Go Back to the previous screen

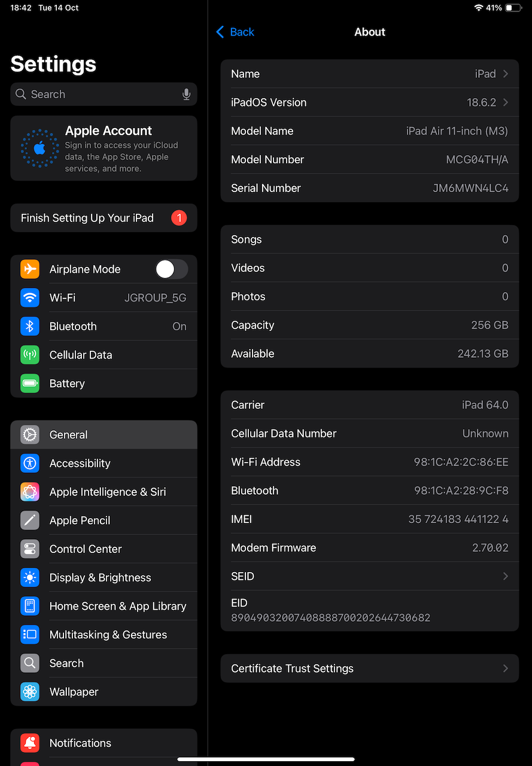click(x=235, y=32)
